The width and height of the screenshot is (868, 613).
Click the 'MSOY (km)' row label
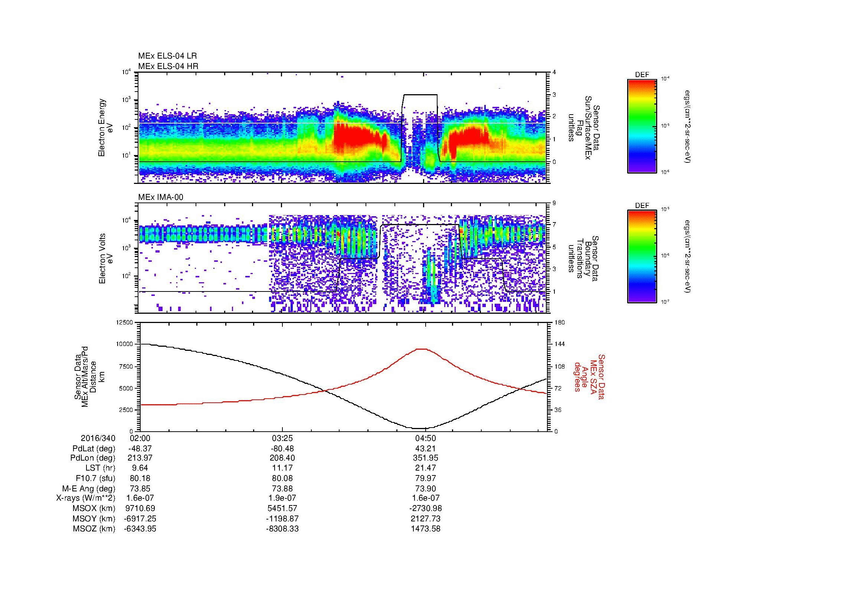[94, 519]
